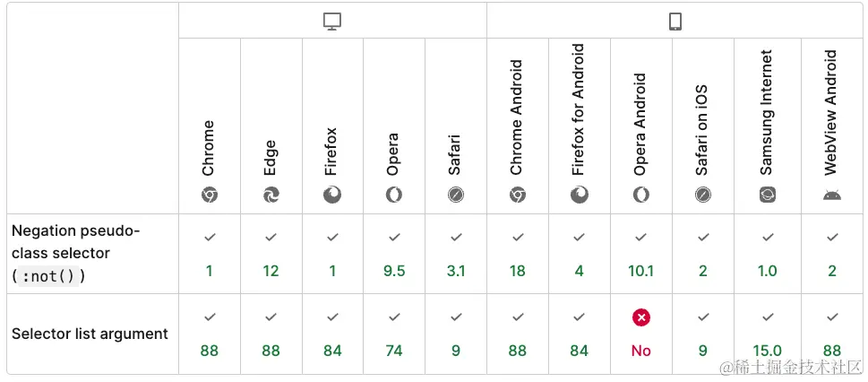
Task: Select Edge version 12 support cell
Action: coord(271,254)
